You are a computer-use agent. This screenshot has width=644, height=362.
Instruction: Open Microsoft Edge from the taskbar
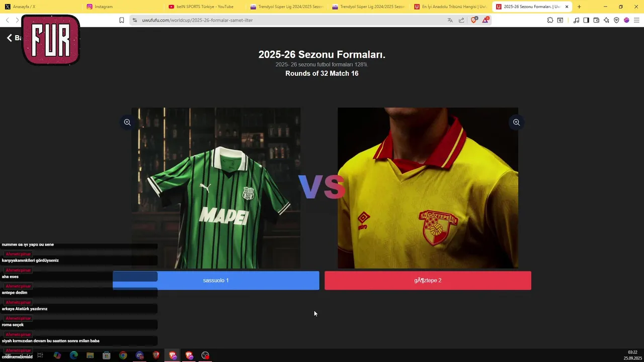[73, 355]
